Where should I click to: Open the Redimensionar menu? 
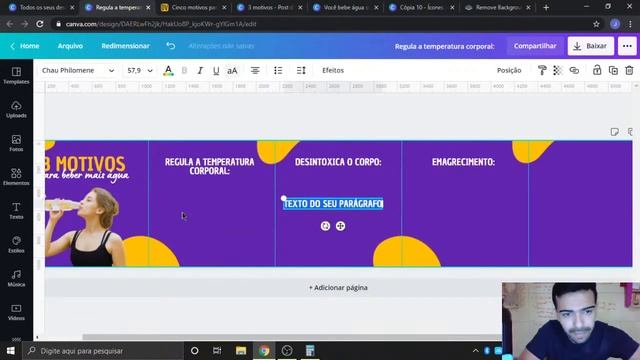coord(125,46)
